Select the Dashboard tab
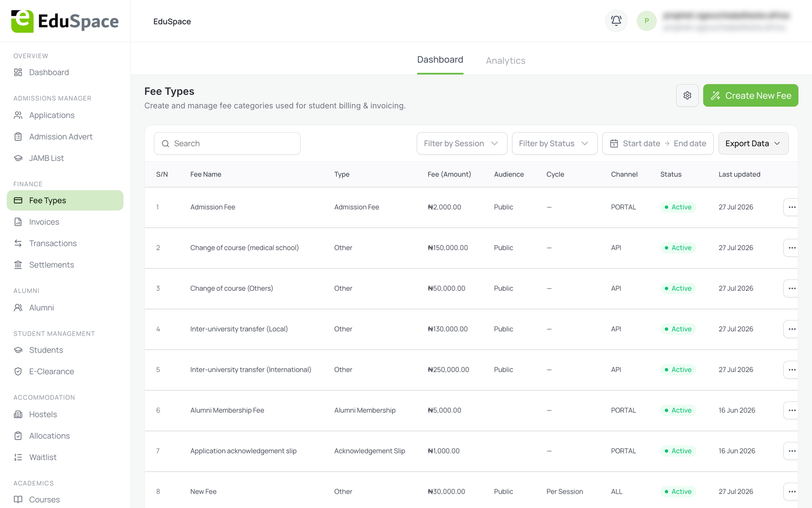 [440, 60]
